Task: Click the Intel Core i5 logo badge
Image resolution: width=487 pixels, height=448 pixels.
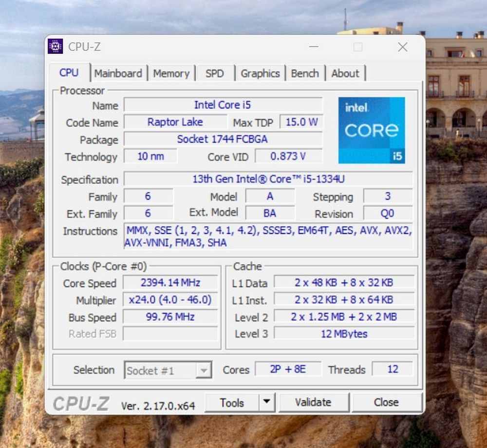Action: 372,130
